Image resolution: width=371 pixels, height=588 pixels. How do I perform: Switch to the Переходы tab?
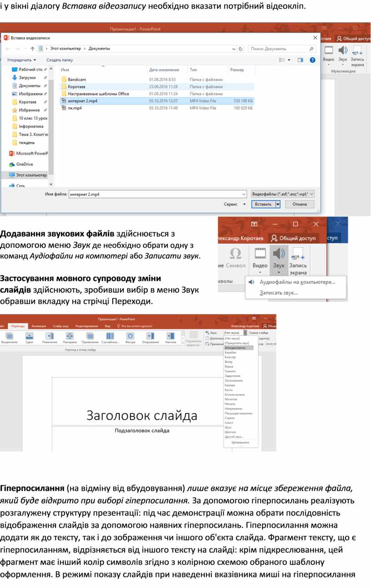point(18,326)
